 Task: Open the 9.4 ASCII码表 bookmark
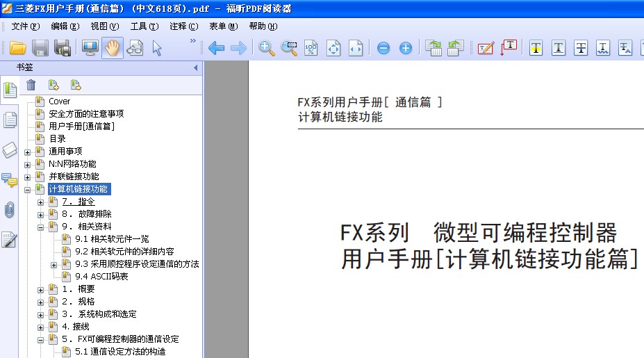pyautogui.click(x=101, y=277)
